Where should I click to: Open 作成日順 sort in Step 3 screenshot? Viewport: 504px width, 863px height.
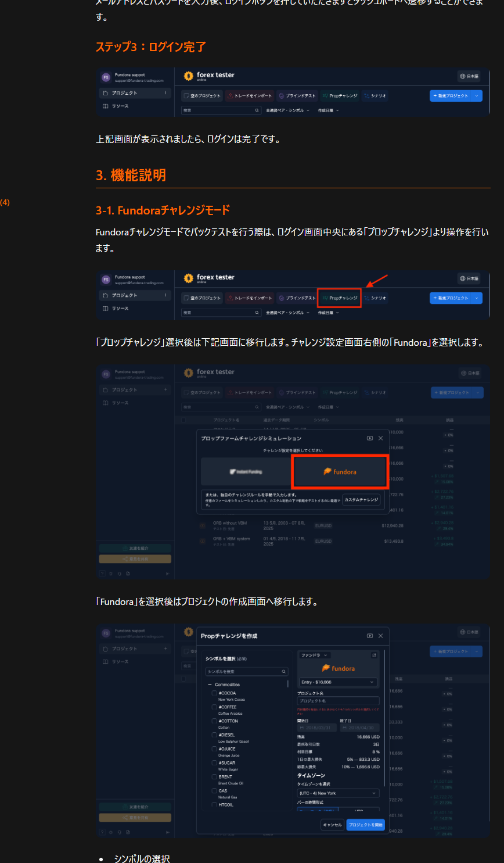point(328,110)
